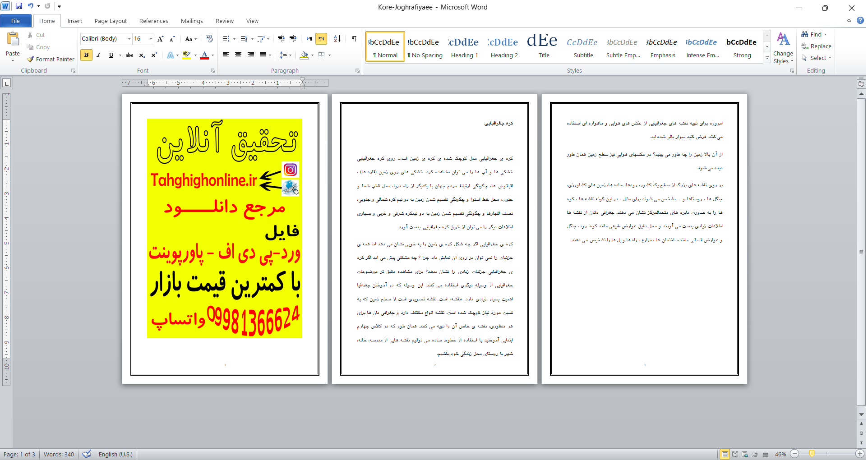Switch to the Insert tab
Screen dimensions: 868x460
point(75,21)
